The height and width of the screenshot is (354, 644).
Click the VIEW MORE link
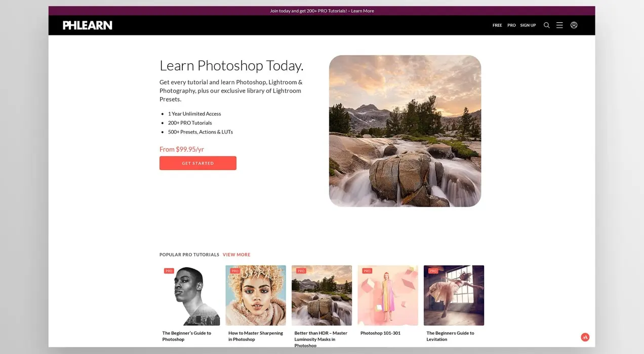click(236, 255)
